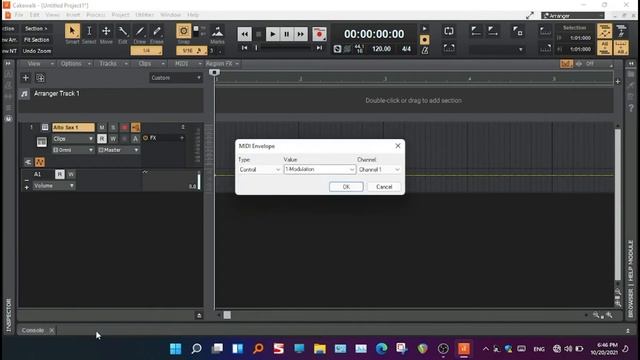The image size is (640, 360).
Task: Go to project end
Action: [319, 48]
